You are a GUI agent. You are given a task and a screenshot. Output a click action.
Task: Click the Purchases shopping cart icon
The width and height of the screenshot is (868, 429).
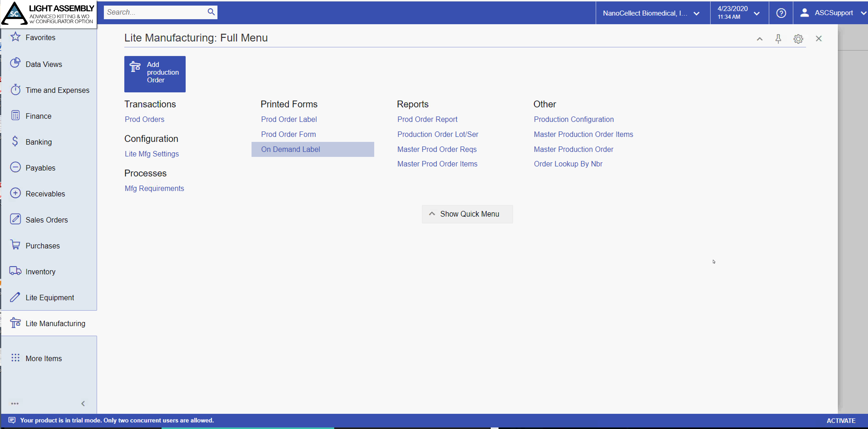pyautogui.click(x=15, y=245)
